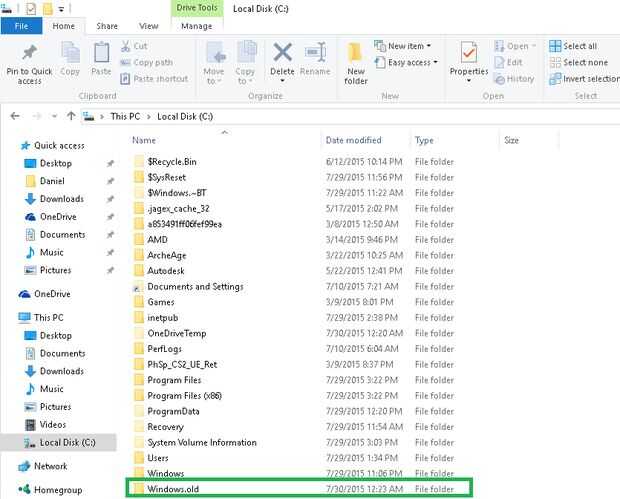
Task: Sort by the Name column header
Action: 144,140
